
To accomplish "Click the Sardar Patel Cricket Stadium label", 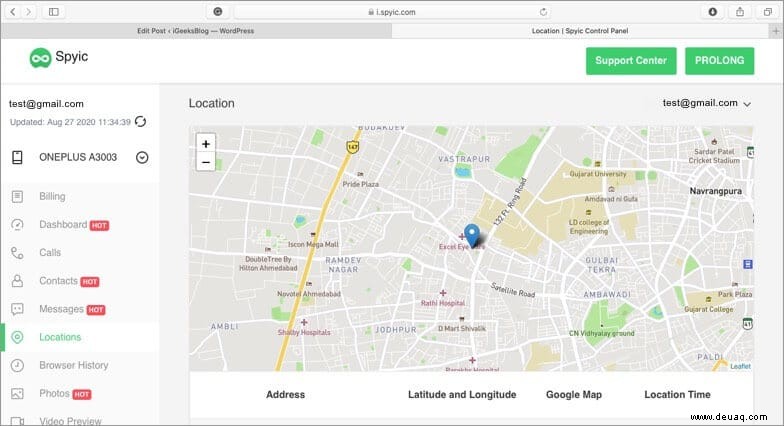I will click(x=714, y=156).
